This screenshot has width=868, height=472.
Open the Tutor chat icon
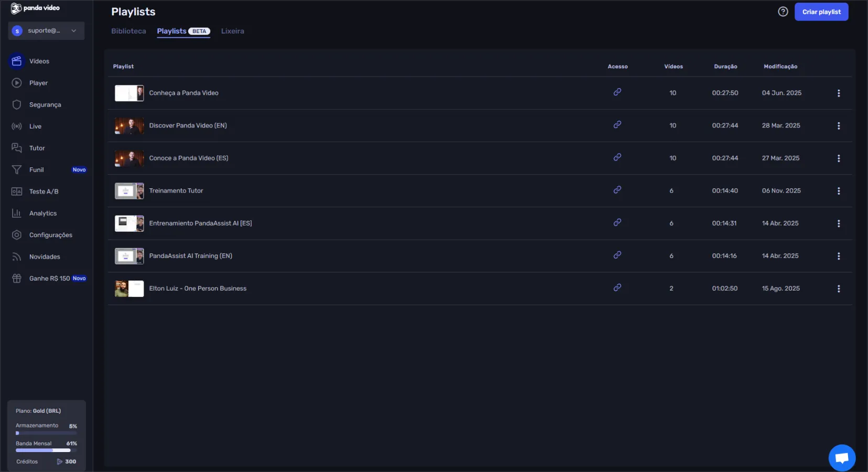(x=17, y=148)
